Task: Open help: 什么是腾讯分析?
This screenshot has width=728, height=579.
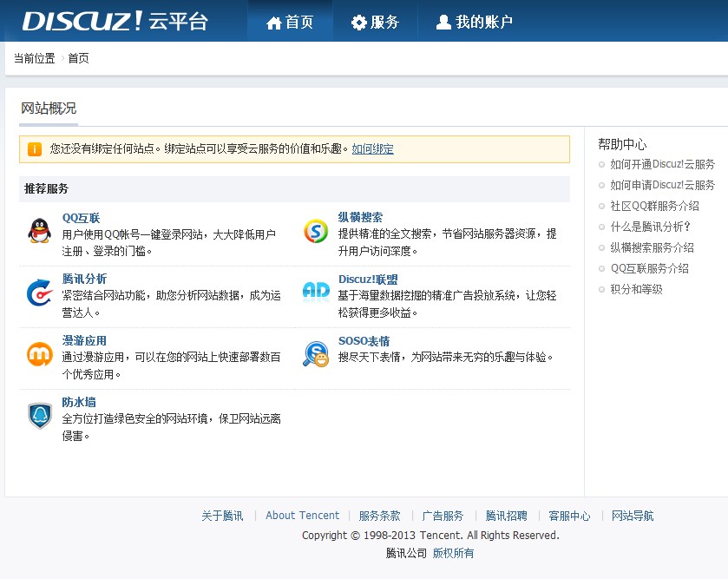Action: pos(651,227)
